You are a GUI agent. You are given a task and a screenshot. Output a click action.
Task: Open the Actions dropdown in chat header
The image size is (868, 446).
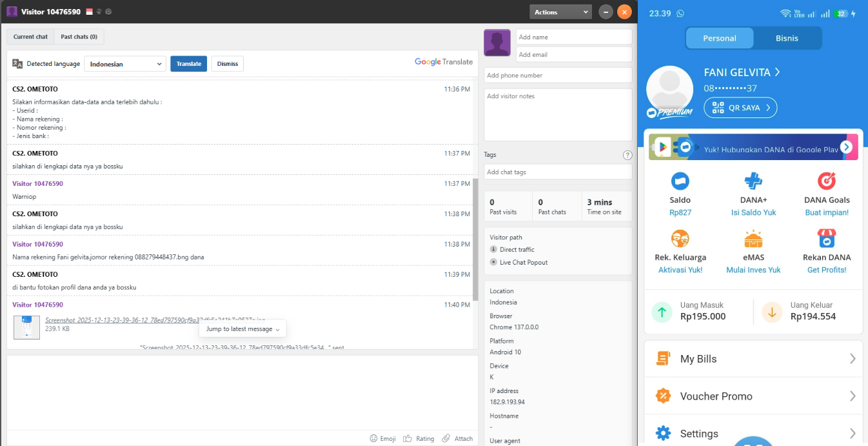560,12
